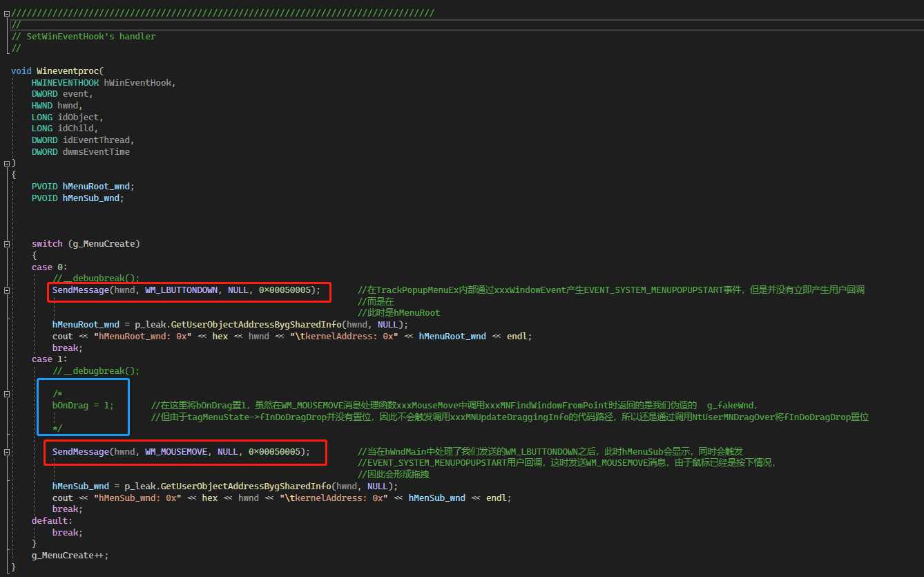This screenshot has height=577, width=924.
Task: Click the "LONG idChild," parameter
Action: pyautogui.click(x=65, y=129)
